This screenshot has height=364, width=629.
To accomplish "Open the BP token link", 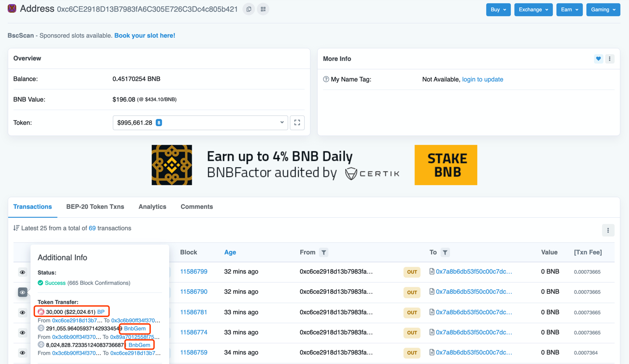I will tap(101, 312).
